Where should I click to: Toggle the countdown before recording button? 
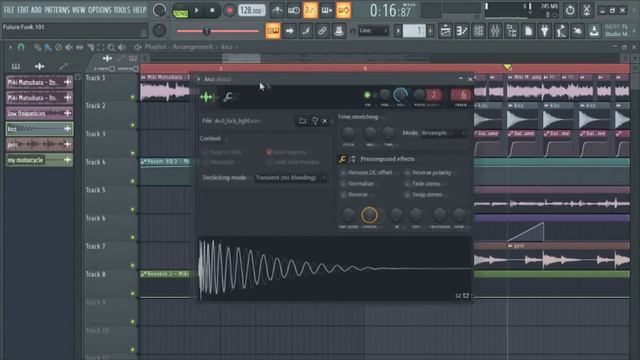[x=310, y=11]
